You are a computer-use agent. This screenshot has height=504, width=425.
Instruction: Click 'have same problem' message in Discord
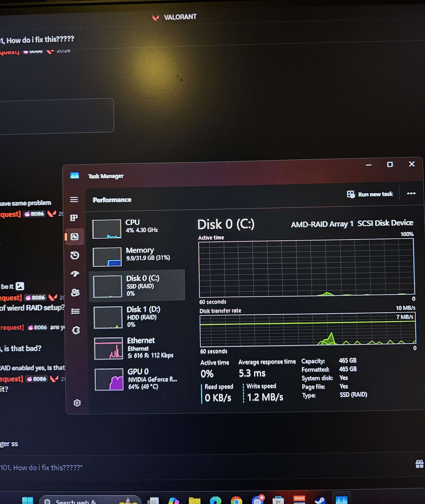pos(25,203)
